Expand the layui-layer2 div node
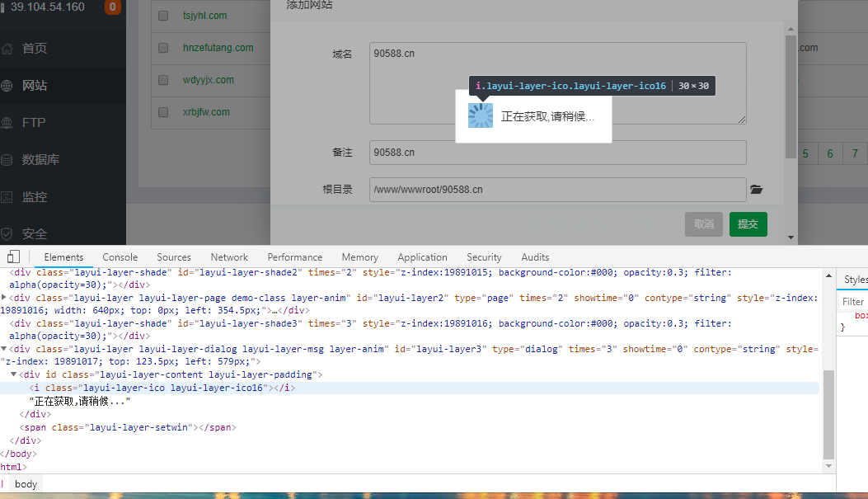The image size is (868, 499). [x=4, y=298]
